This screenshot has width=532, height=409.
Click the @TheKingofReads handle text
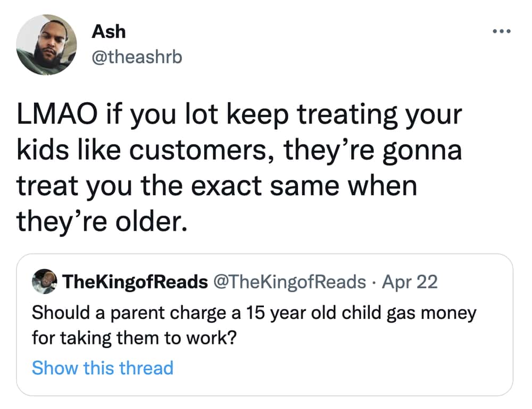coord(289,282)
